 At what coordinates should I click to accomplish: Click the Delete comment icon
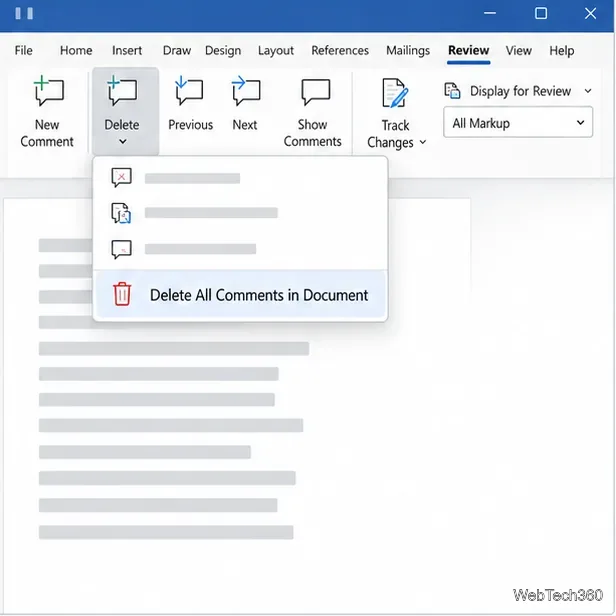click(x=122, y=91)
